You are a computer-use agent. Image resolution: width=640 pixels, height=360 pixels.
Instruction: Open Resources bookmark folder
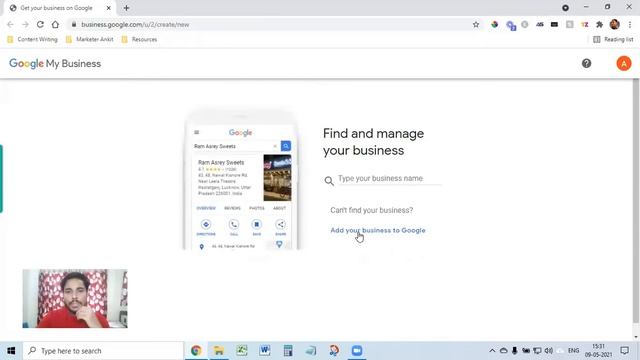[x=140, y=39]
